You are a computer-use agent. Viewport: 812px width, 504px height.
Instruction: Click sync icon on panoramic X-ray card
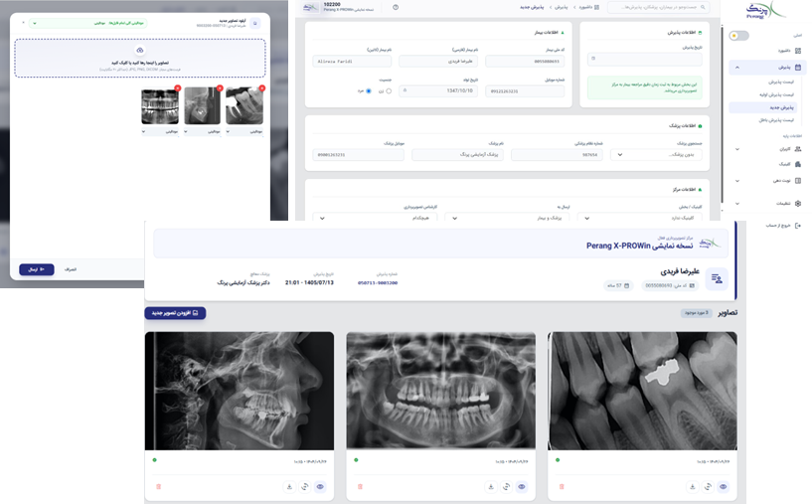(507, 486)
